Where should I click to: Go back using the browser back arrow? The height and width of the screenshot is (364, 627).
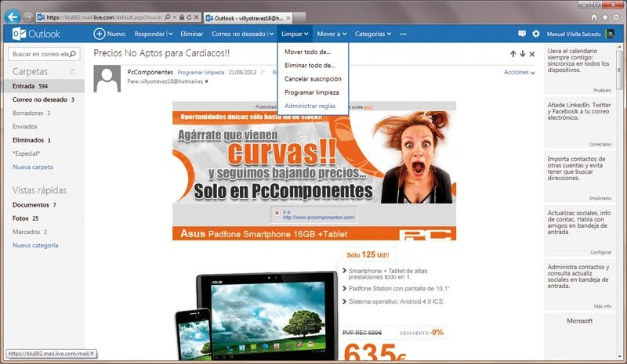pos(13,16)
